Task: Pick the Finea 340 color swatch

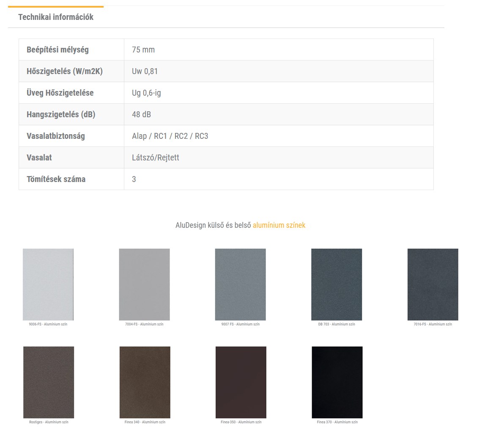Action: [145, 382]
